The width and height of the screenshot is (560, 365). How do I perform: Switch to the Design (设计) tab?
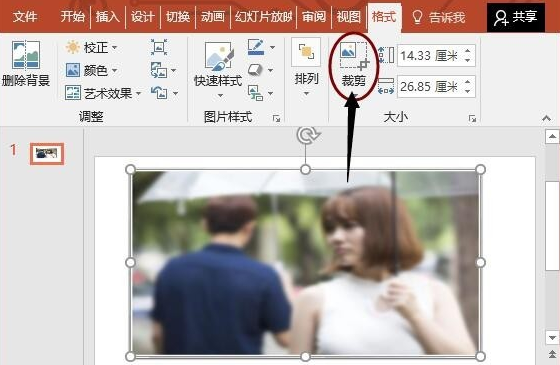pyautogui.click(x=142, y=16)
